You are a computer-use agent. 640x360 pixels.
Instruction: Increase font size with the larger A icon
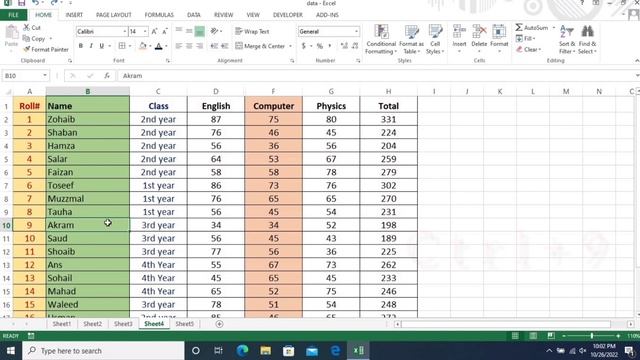click(154, 31)
